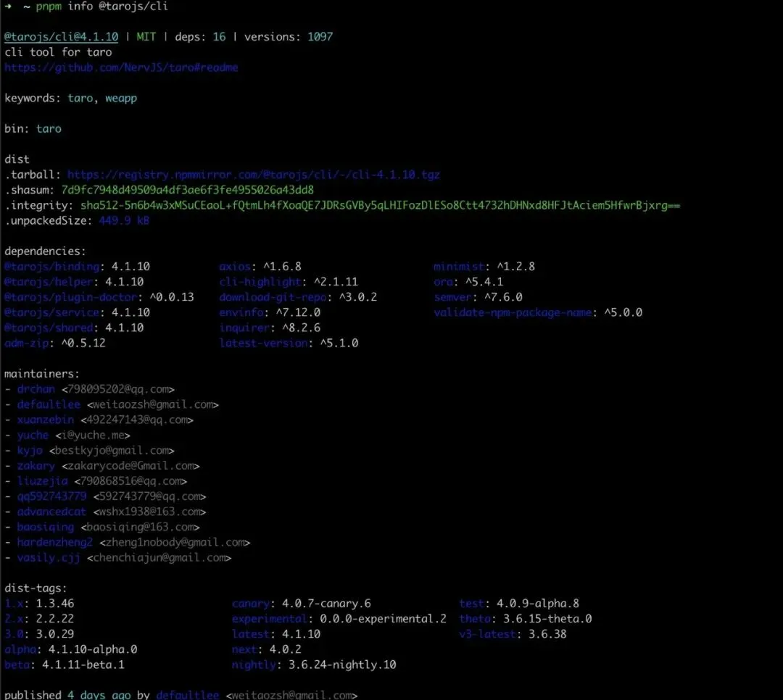Click the adm-zip dependency

[27, 343]
